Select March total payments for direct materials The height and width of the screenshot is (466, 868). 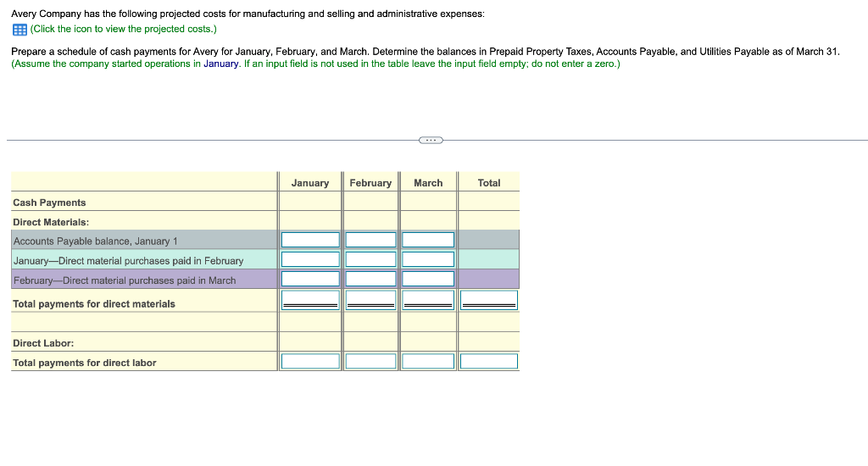click(x=428, y=300)
